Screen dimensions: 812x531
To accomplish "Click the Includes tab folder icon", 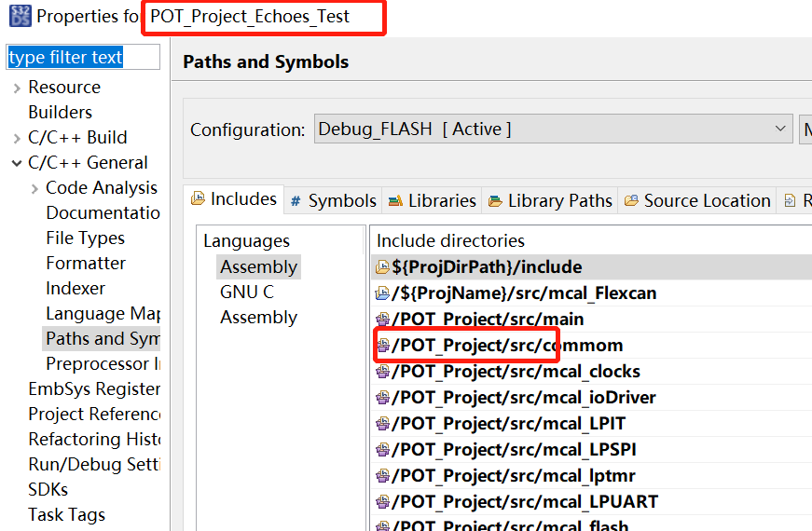I will (x=198, y=198).
